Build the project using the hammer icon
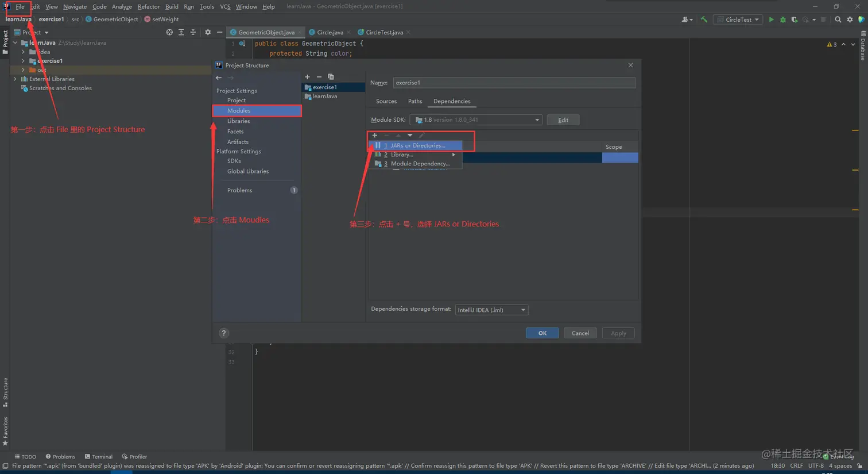868x474 pixels. [x=703, y=19]
